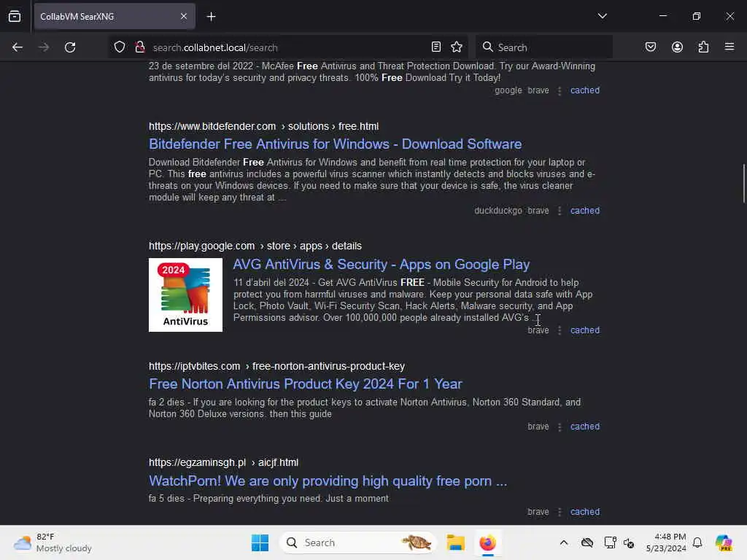Click the Firefox search box
747x560 pixels.
pos(544,47)
